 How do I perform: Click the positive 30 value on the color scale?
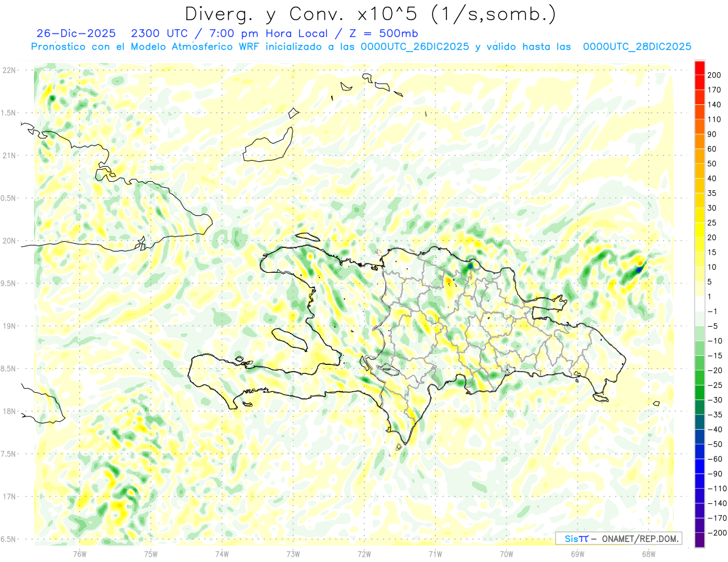712,208
